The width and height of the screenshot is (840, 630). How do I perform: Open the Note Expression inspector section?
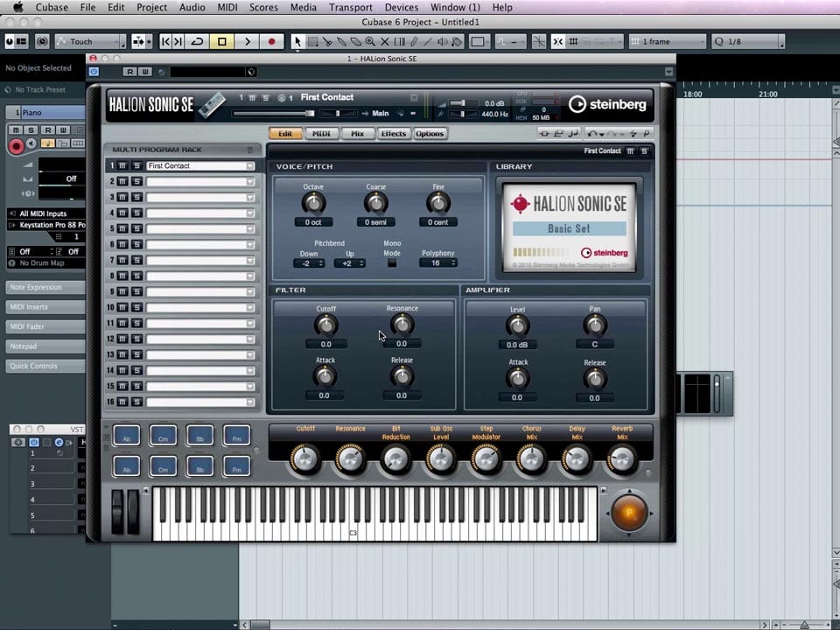(45, 287)
